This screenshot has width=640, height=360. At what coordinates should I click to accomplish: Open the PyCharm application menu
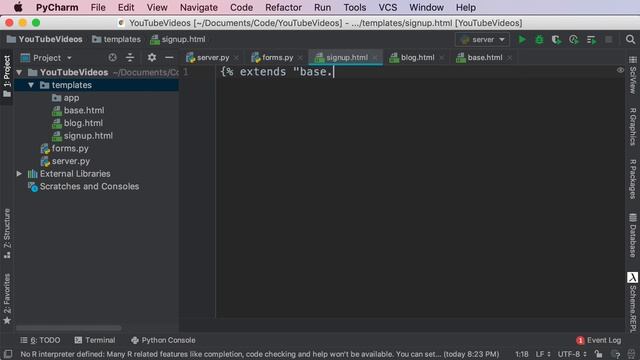[x=57, y=7]
